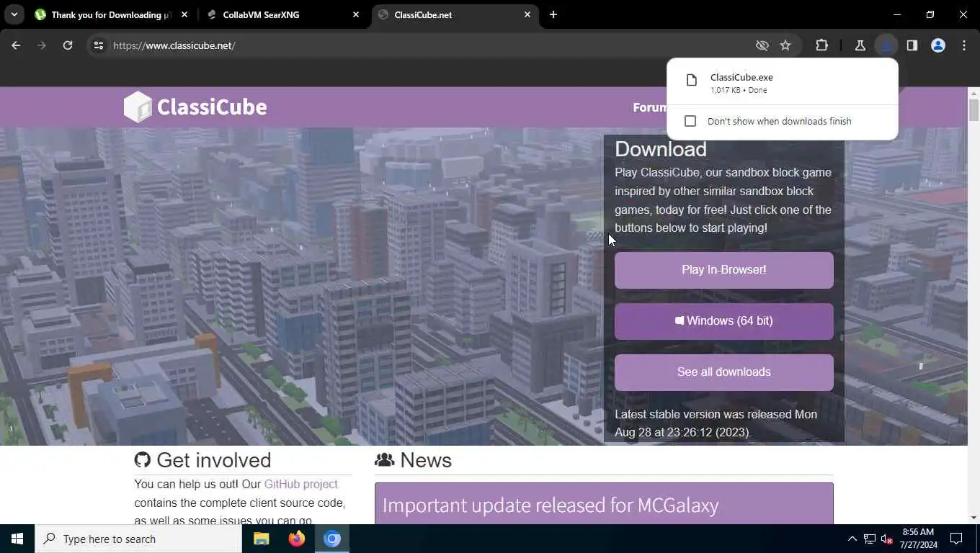The height and width of the screenshot is (553, 980).
Task: Close the Thank you for Downloading tab
Action: [184, 14]
